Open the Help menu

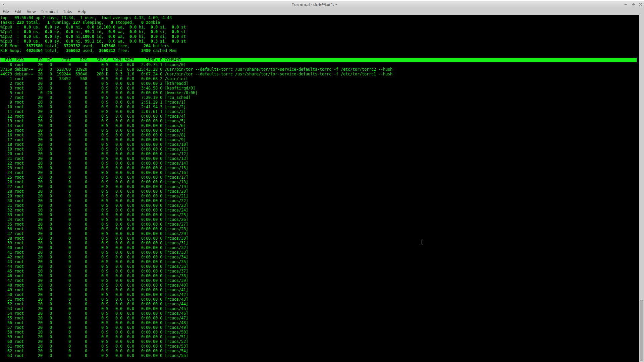coord(82,11)
